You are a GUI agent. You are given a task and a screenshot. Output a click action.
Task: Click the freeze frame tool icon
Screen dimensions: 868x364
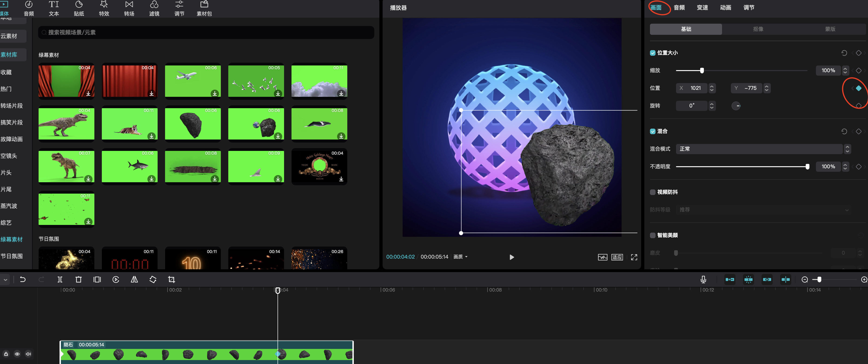pyautogui.click(x=97, y=279)
